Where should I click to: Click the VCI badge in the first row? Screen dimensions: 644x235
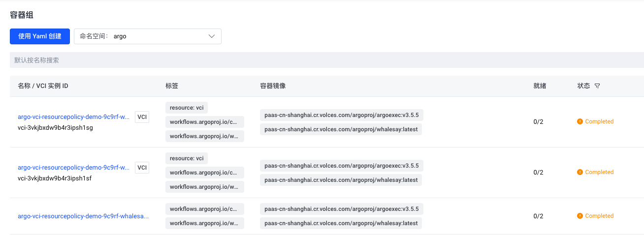coord(142,117)
